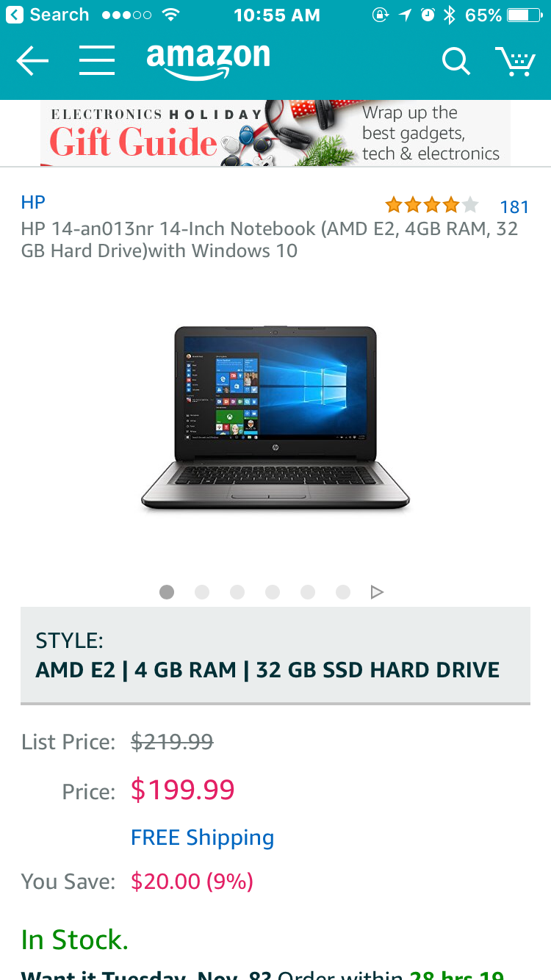The width and height of the screenshot is (551, 980).
Task: Select the third image page dot
Action: 237,592
